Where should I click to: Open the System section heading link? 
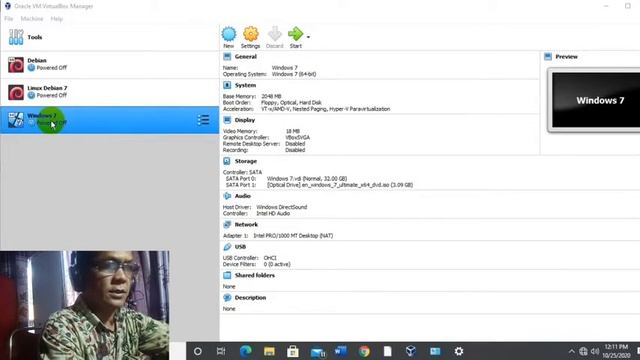(x=245, y=85)
